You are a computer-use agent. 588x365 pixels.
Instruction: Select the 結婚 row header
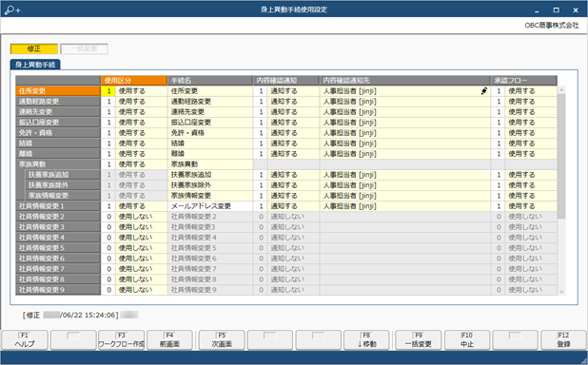pos(58,144)
